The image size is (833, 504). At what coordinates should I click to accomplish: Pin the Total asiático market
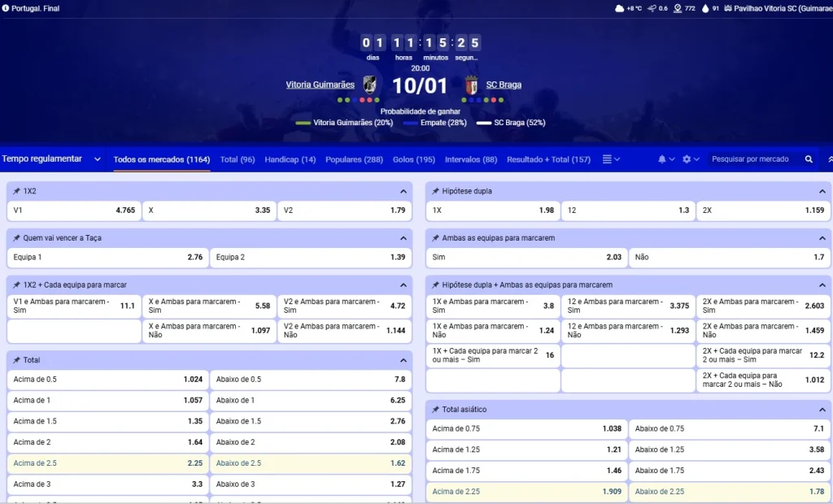(436, 410)
